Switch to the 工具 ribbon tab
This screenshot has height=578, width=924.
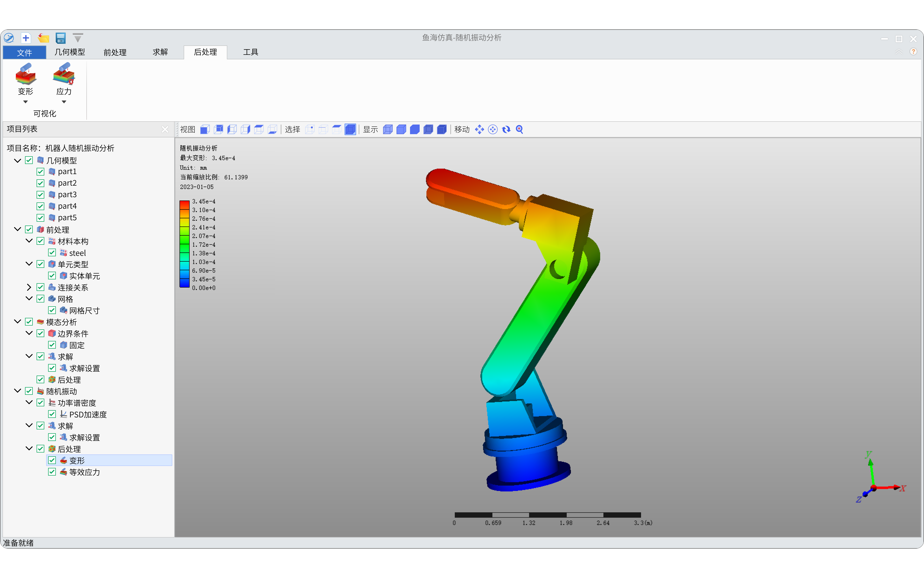pos(251,52)
